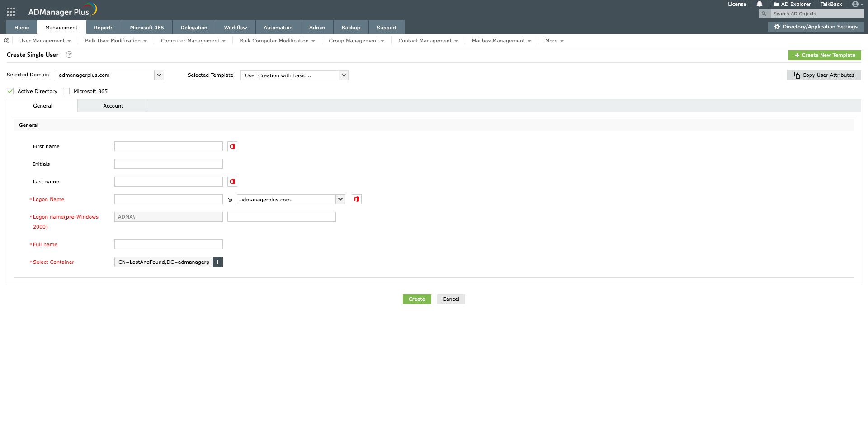The height and width of the screenshot is (435, 868).
Task: Expand the Bulk Computer Modification menu
Action: coord(277,41)
